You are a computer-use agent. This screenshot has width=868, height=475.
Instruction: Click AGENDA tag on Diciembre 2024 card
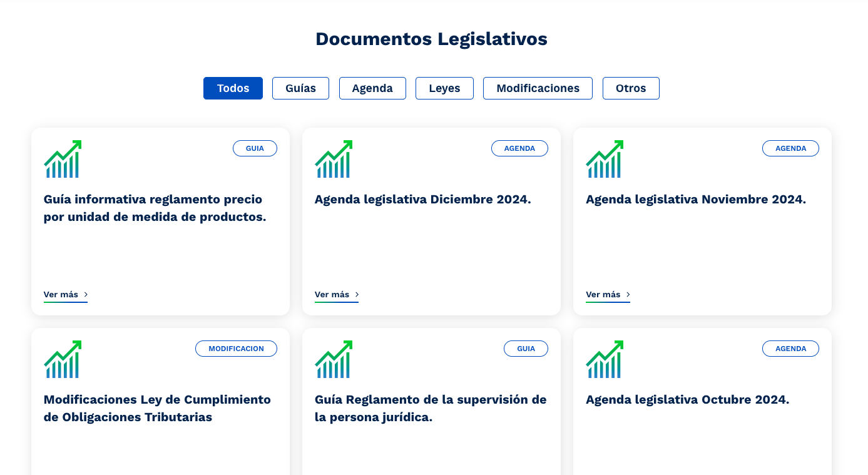(x=519, y=148)
